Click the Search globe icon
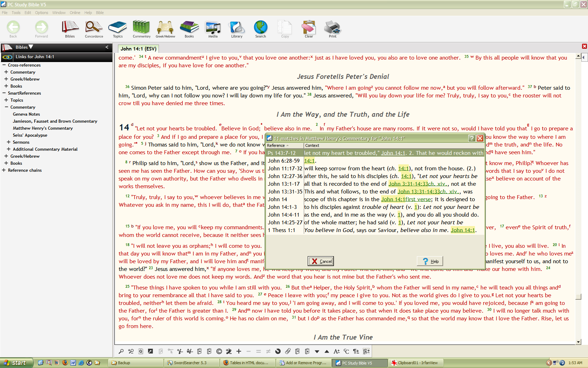Screen dimensions: 588x368 coord(260,29)
